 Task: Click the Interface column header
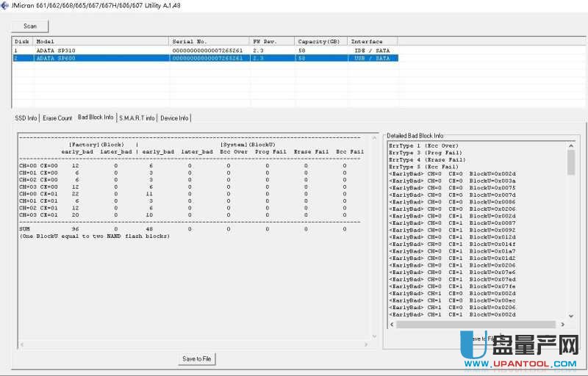(x=372, y=42)
